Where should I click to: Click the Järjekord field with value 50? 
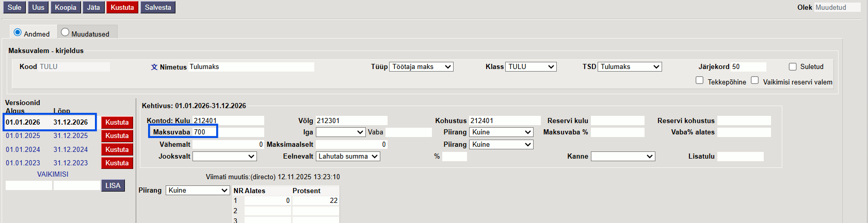[748, 67]
